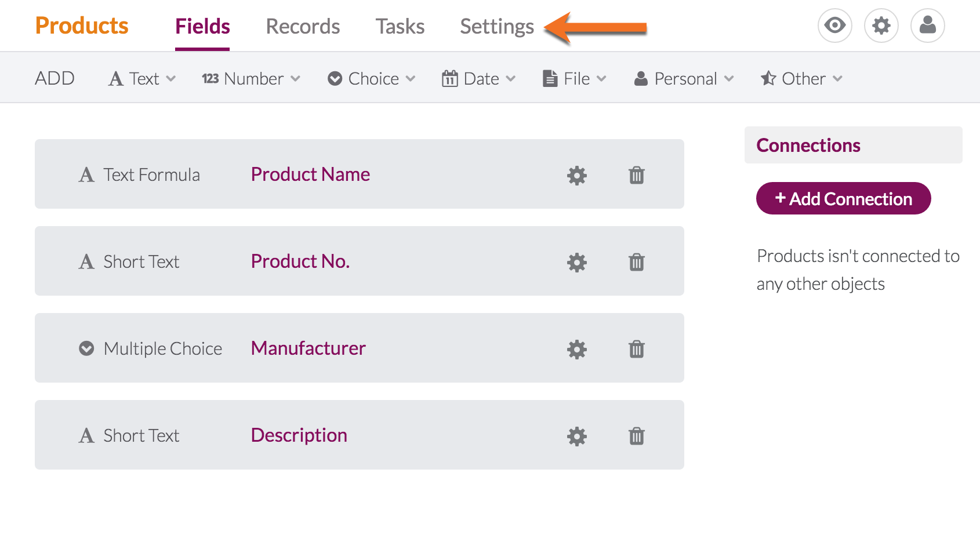Click the 'Text Formula' type label

[x=151, y=174]
